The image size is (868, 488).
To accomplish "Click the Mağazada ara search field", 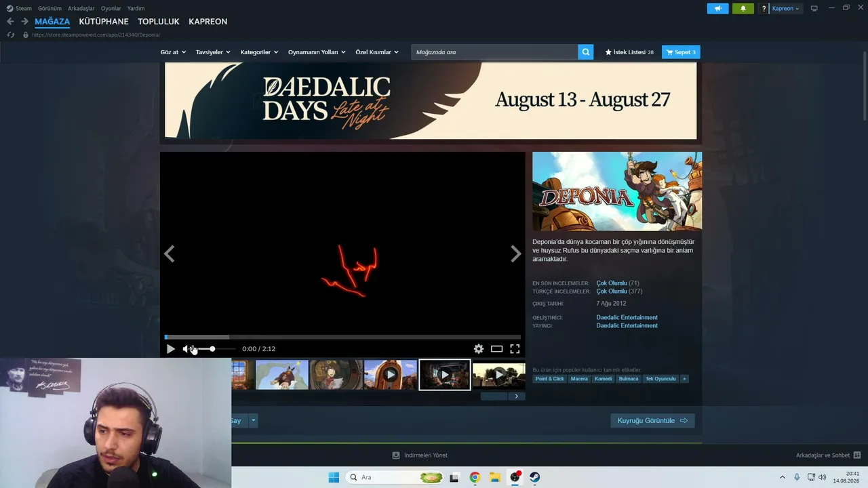I will pos(494,52).
